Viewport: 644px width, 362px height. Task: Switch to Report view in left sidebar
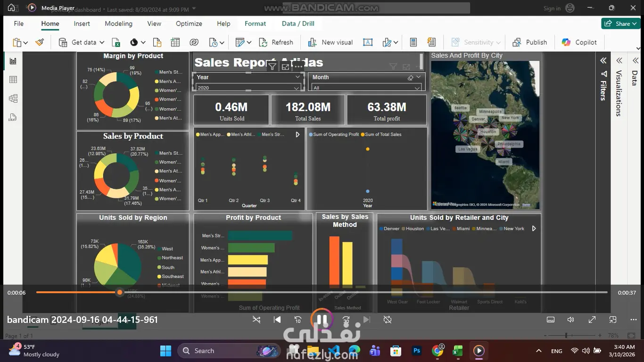tap(13, 61)
